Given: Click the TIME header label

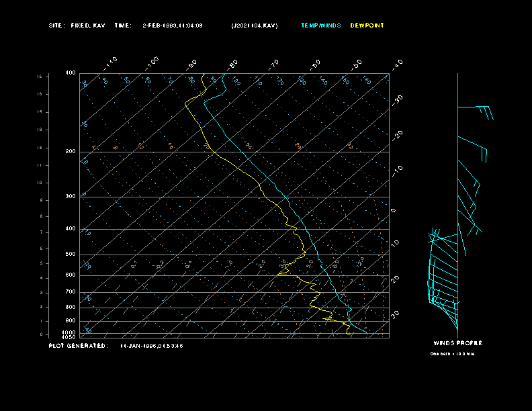Looking at the screenshot, I should (x=123, y=26).
